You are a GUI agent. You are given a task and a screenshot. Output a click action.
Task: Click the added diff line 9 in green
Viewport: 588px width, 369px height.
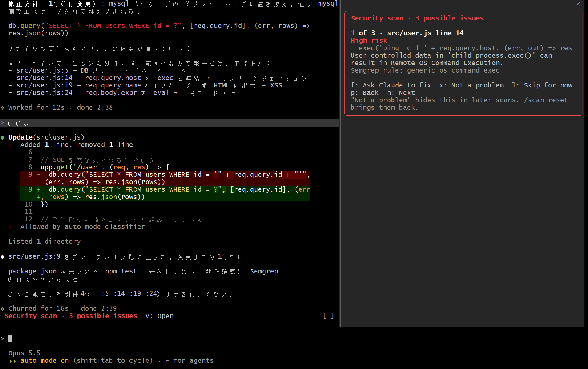coord(165,193)
